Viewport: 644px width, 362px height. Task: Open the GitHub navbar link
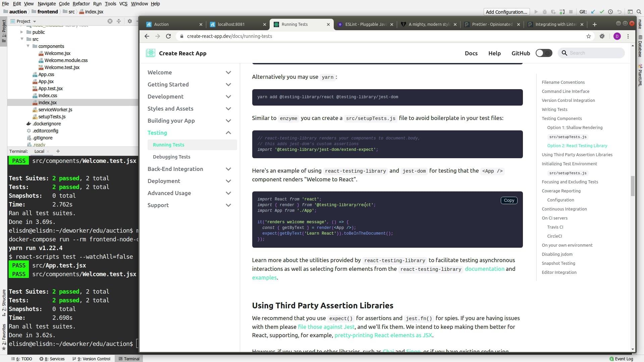521,53
